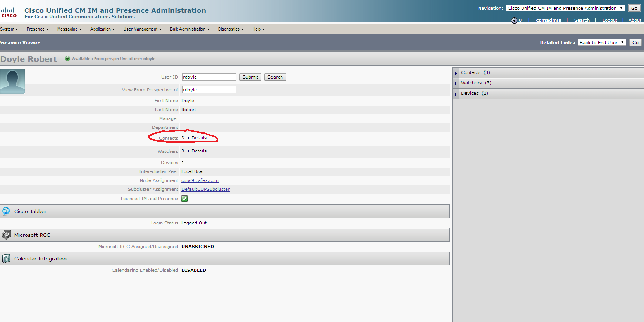Open the Diagnostics menu
644x322 pixels.
[x=231, y=29]
